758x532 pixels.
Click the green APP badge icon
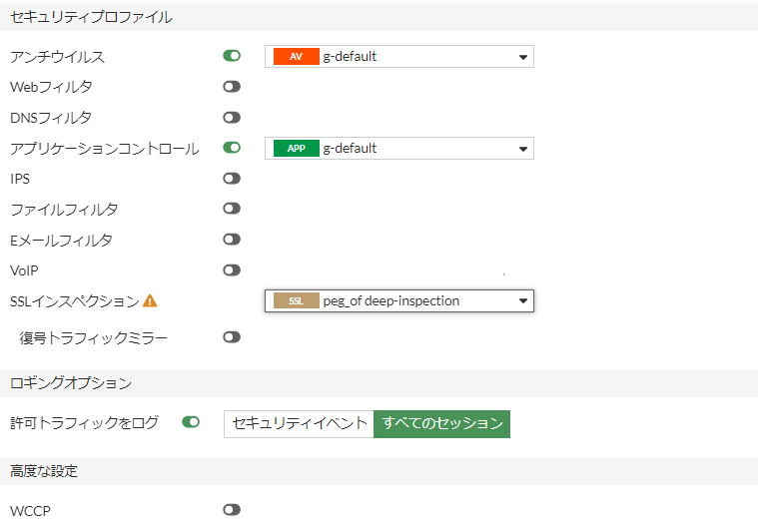pos(296,149)
